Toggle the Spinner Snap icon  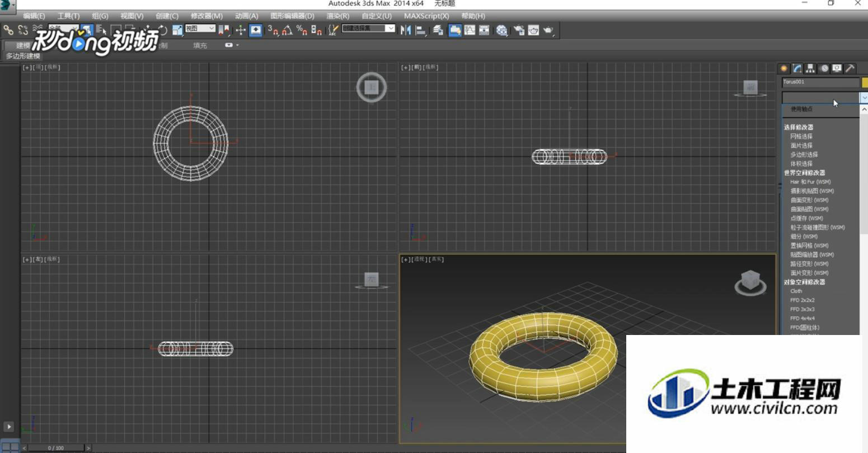coord(316,30)
